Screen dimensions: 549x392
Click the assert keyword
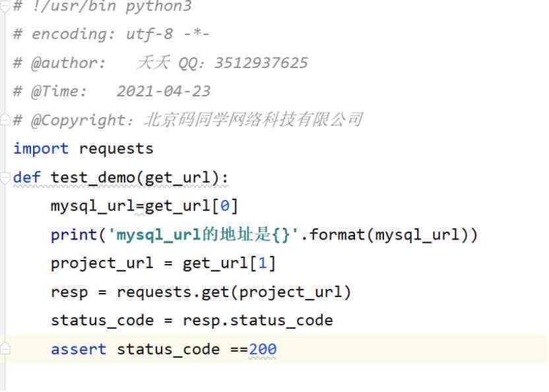79,349
